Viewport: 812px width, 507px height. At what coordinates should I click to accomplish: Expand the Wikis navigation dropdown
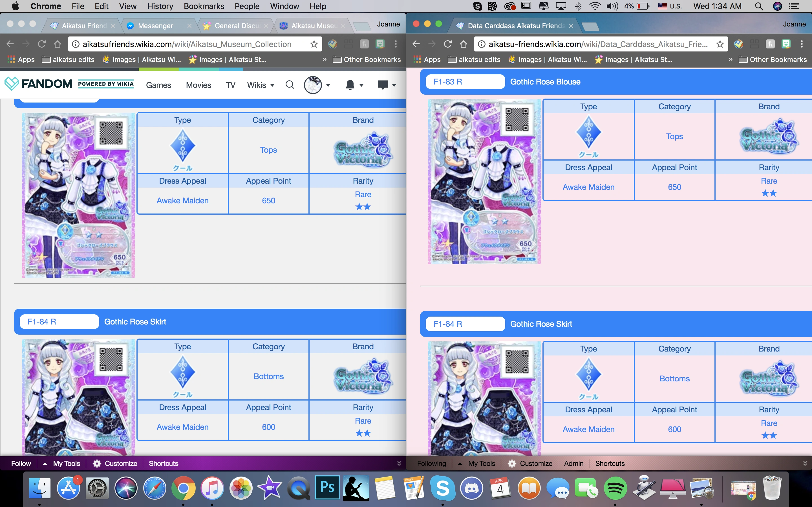(x=261, y=85)
